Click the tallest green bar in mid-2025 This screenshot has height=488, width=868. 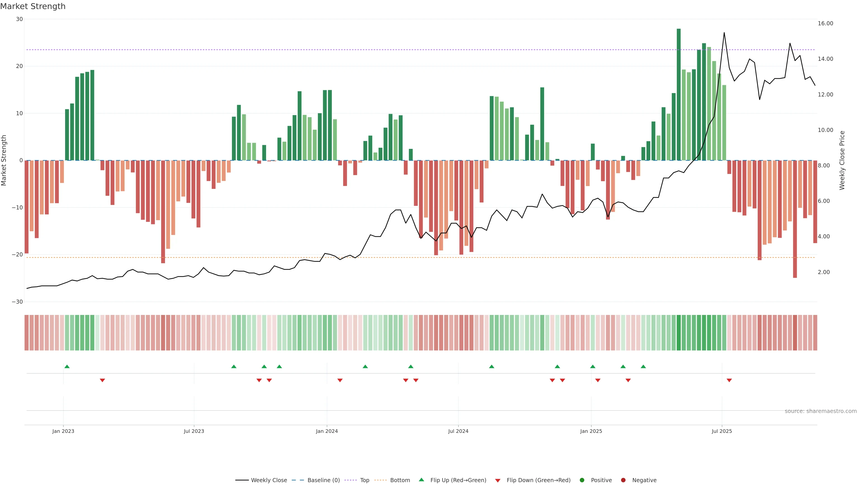[x=679, y=94]
